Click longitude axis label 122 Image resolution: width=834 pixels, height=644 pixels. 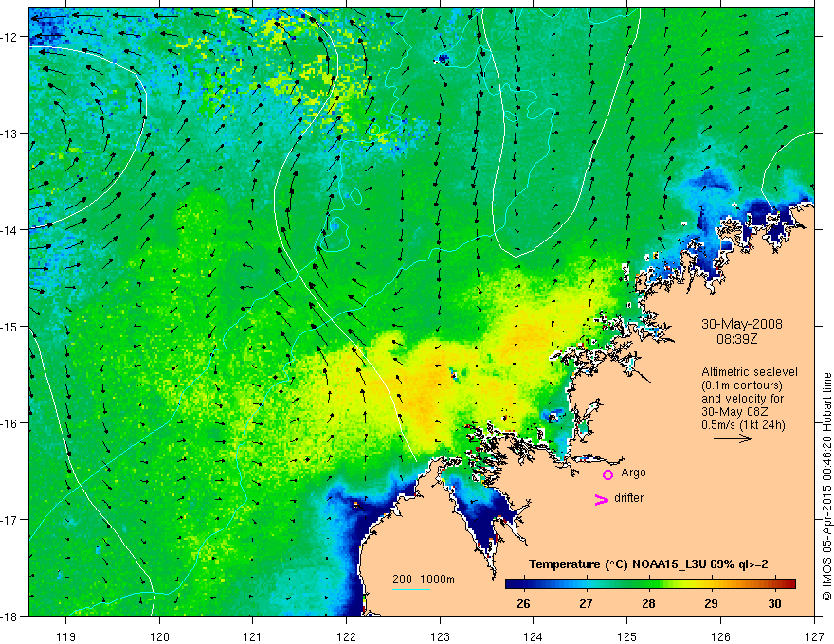pos(346,636)
